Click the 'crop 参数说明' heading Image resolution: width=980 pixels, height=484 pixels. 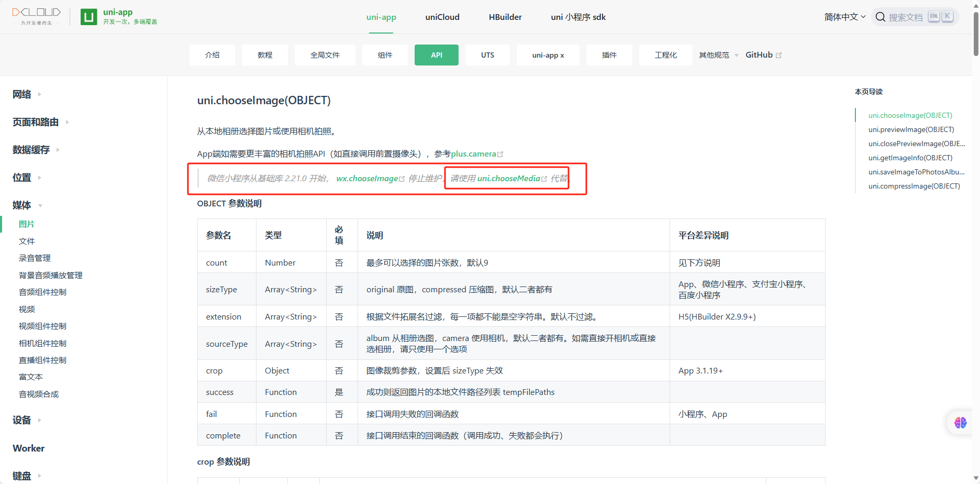(224, 461)
